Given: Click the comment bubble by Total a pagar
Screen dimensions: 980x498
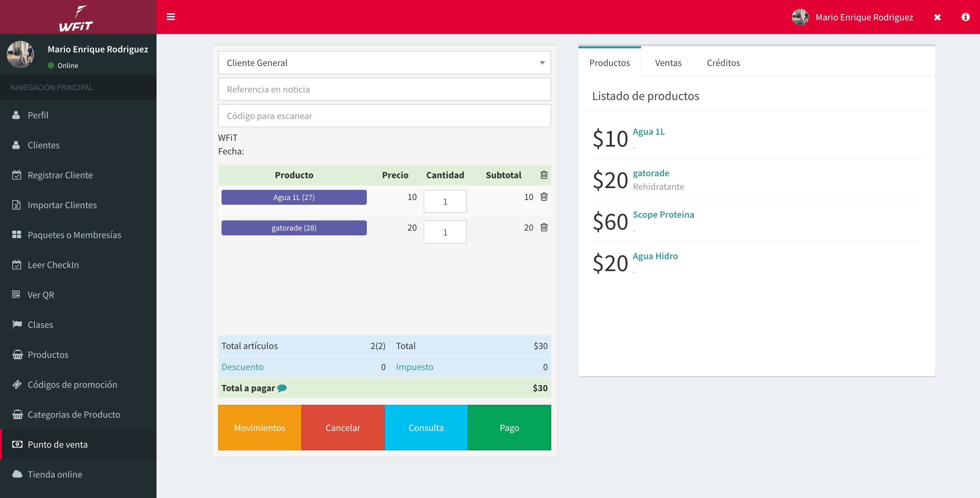Looking at the screenshot, I should 282,388.
